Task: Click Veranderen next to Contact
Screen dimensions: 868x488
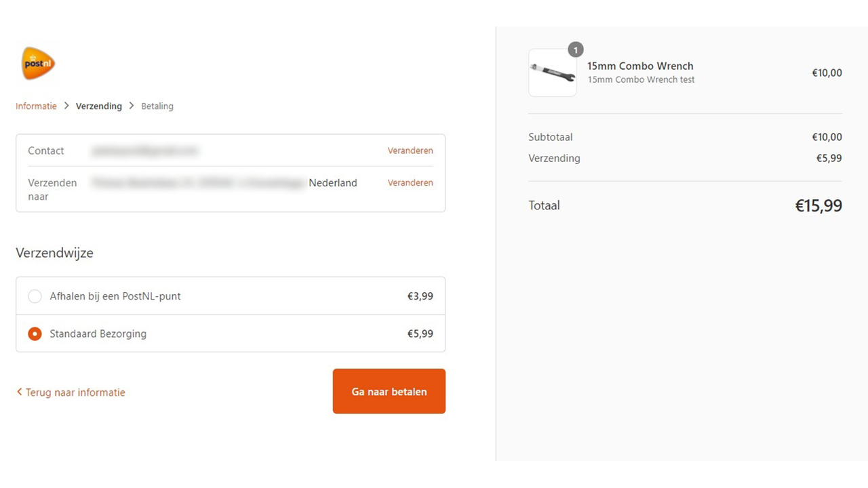Action: point(410,150)
